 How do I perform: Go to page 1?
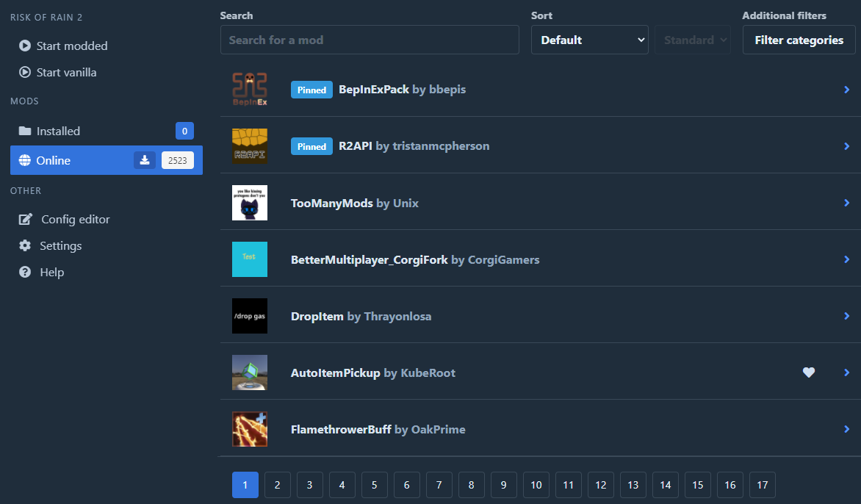coord(245,485)
